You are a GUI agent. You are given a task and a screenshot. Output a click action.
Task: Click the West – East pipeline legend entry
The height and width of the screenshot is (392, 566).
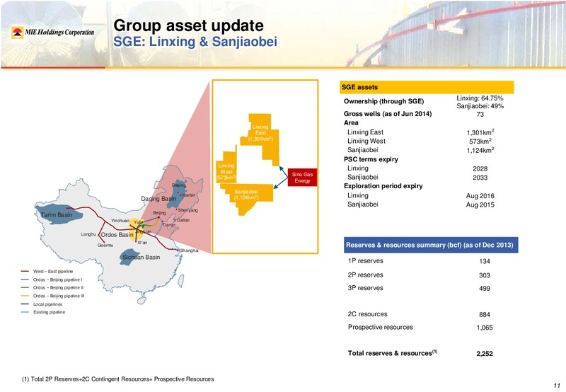pos(47,272)
